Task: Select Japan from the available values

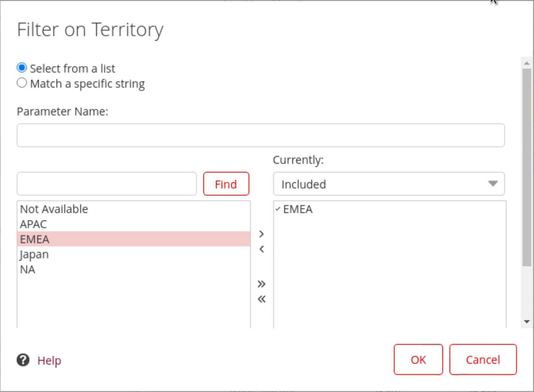Action: (35, 254)
